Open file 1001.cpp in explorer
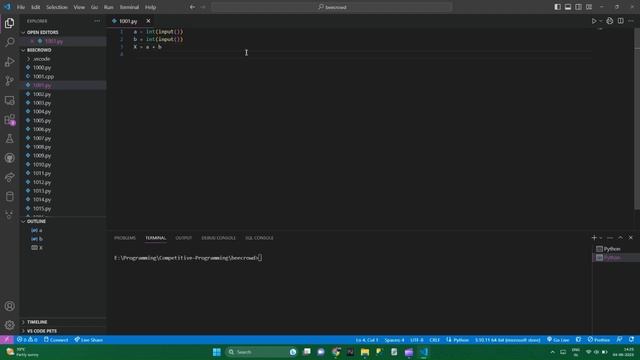 tap(43, 76)
